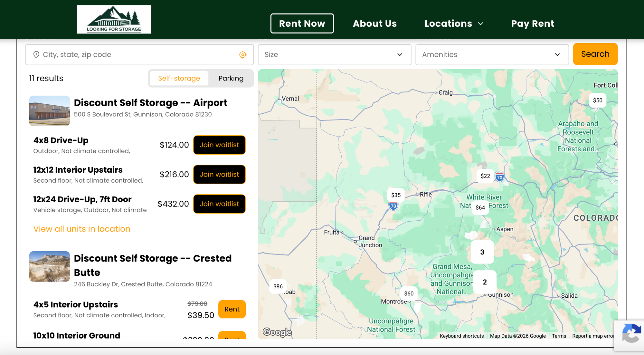Select the cluster marker labeled 2
This screenshot has height=355, width=644.
tap(485, 282)
